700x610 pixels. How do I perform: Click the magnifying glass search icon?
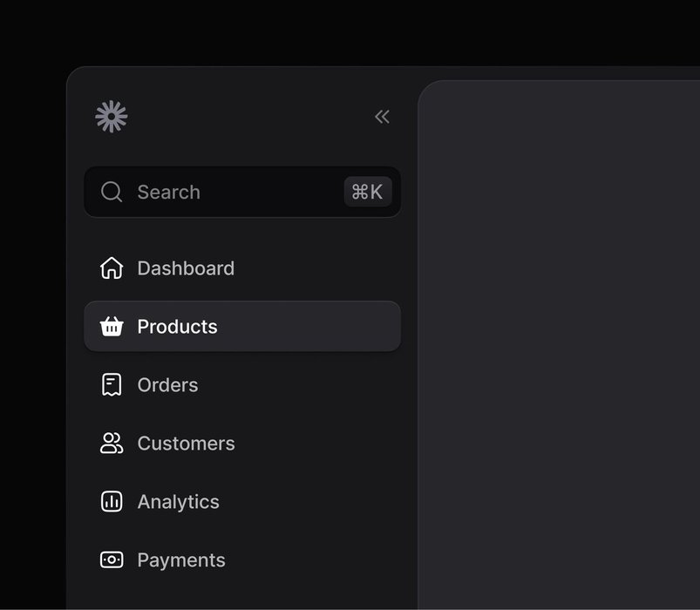112,192
